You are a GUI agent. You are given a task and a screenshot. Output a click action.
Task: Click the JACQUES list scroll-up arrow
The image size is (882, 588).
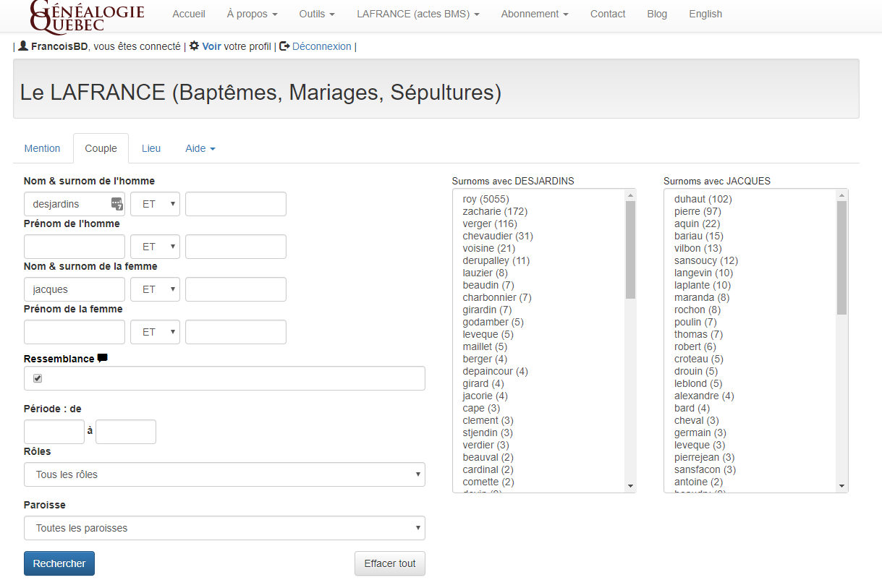tap(841, 195)
